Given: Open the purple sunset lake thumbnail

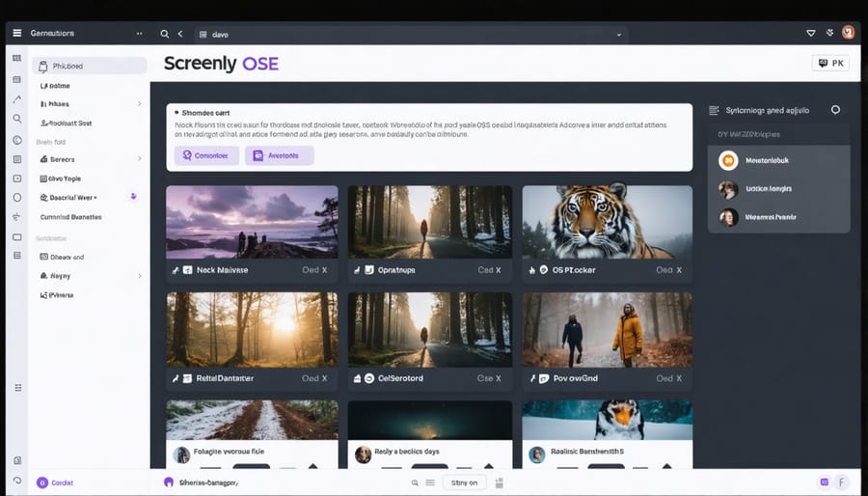Looking at the screenshot, I should pos(252,222).
